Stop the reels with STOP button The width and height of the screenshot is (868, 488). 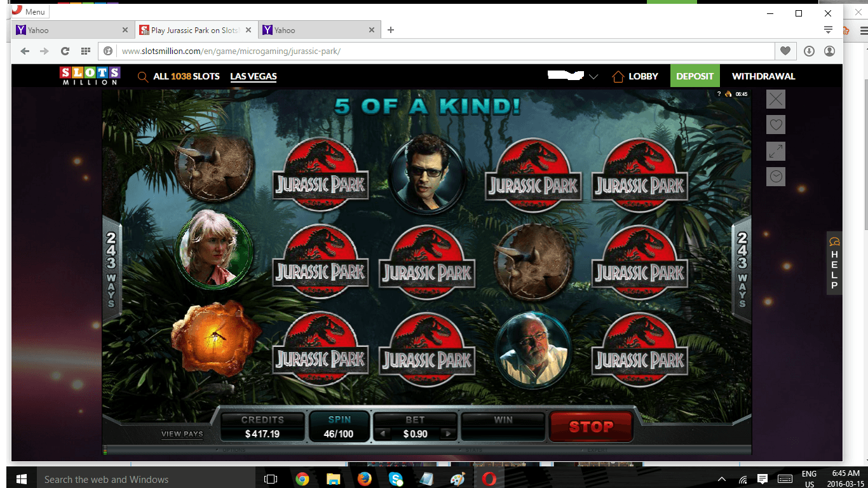[x=591, y=426]
